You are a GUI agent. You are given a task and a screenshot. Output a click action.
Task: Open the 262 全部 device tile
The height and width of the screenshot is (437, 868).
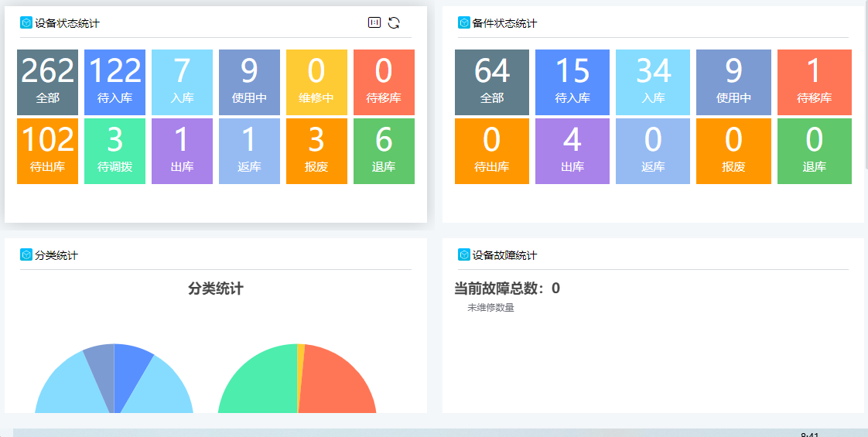tap(47, 82)
